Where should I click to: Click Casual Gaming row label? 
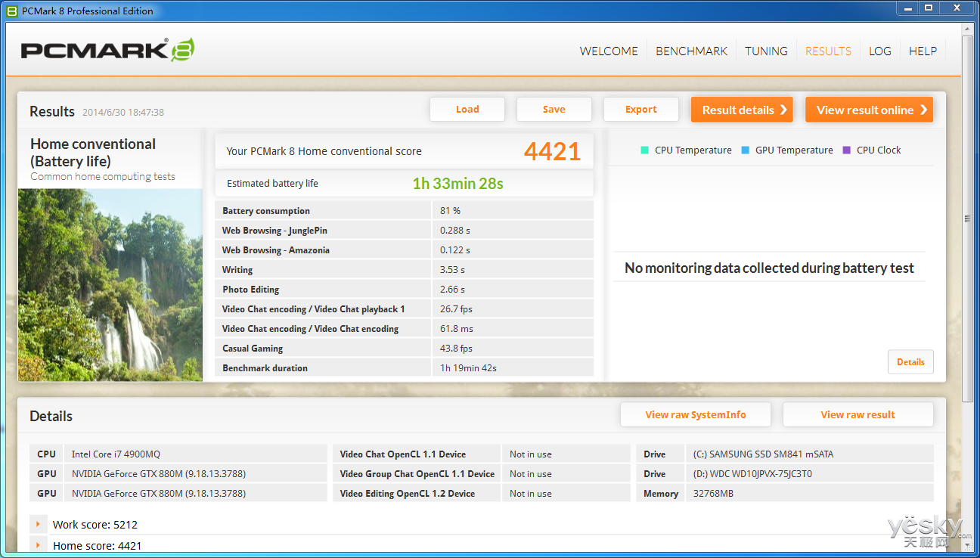coord(253,349)
